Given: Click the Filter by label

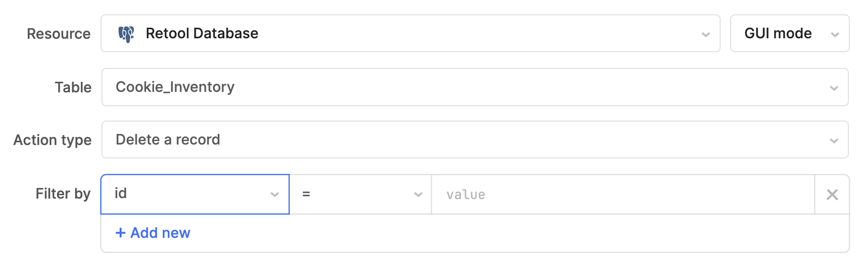Looking at the screenshot, I should [63, 194].
